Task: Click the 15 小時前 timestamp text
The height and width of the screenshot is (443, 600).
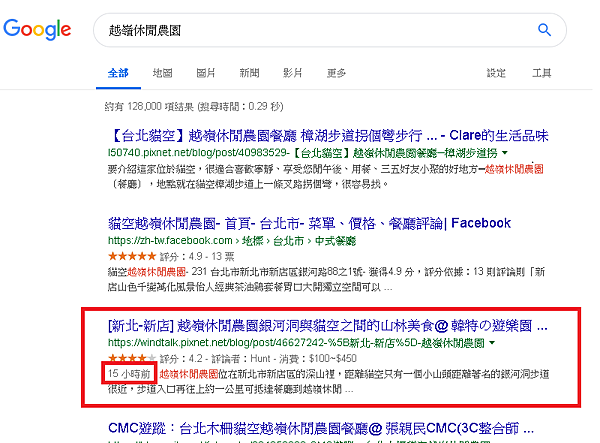Action: pyautogui.click(x=129, y=373)
